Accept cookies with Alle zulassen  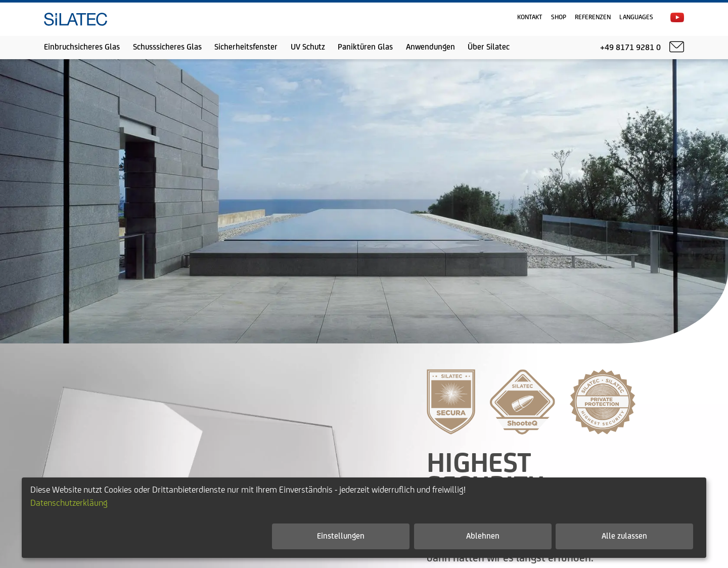coord(624,536)
